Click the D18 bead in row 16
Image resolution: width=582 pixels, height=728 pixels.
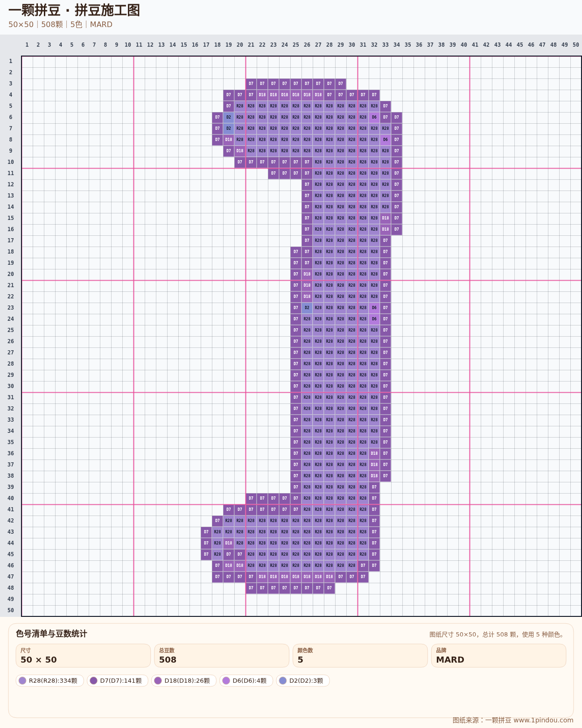pos(386,229)
